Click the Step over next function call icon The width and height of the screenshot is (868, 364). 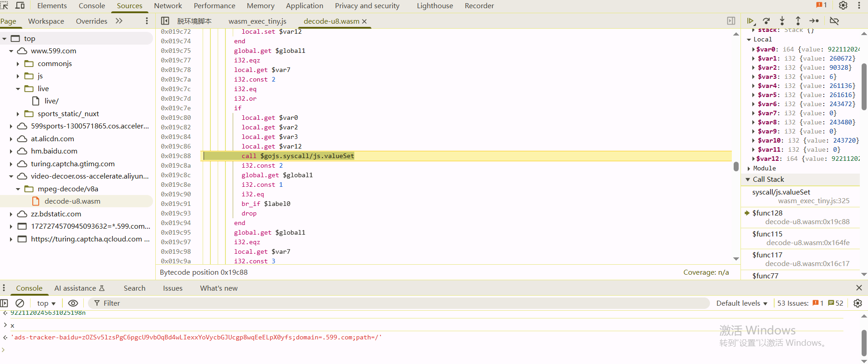click(766, 21)
